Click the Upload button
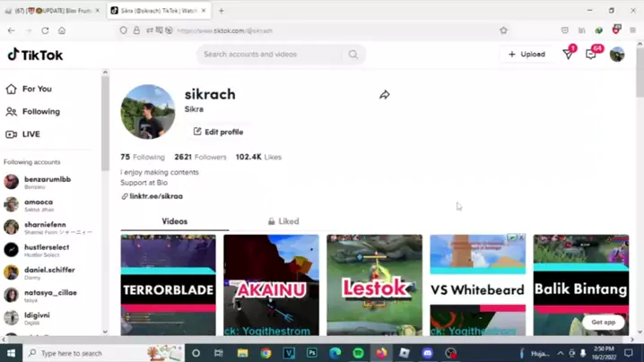 (x=527, y=55)
